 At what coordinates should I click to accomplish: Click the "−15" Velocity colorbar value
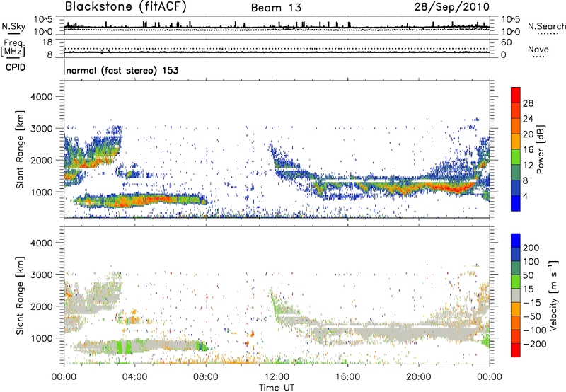(x=532, y=303)
